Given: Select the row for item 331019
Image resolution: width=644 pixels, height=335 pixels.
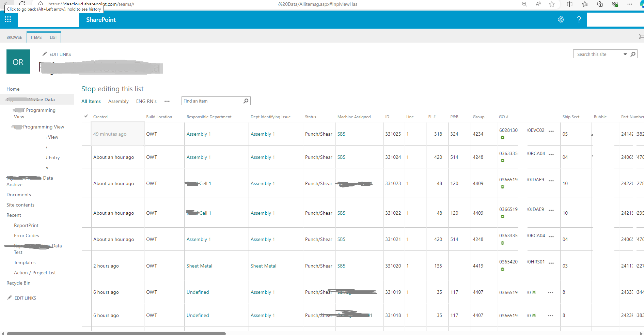Looking at the screenshot, I should (x=87, y=292).
